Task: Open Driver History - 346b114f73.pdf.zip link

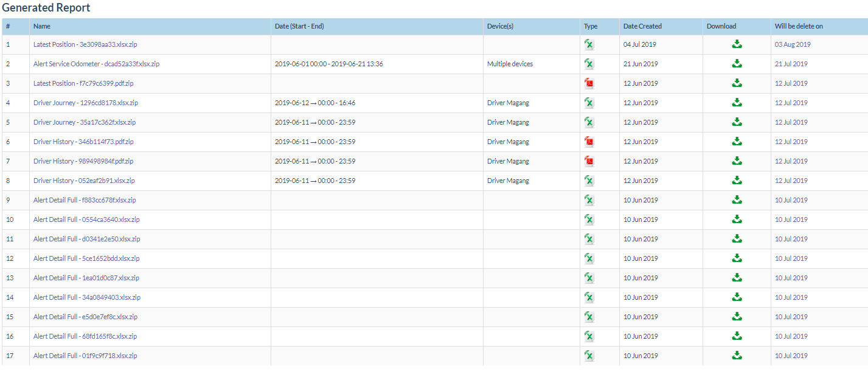Action: (83, 142)
